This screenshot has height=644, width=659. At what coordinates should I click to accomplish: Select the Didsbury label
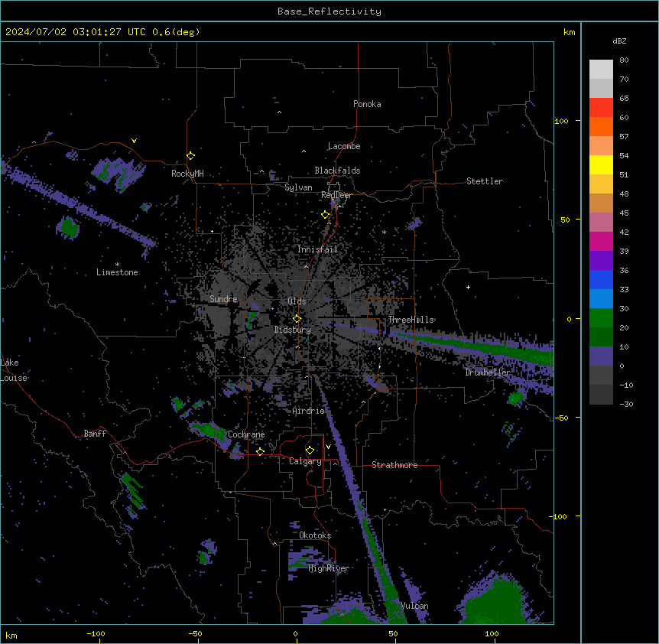coord(293,330)
